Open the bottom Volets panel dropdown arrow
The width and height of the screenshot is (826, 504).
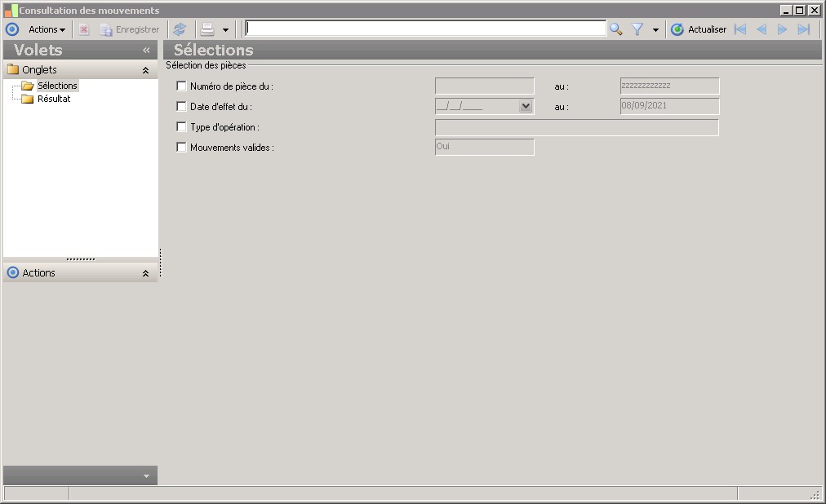[146, 476]
